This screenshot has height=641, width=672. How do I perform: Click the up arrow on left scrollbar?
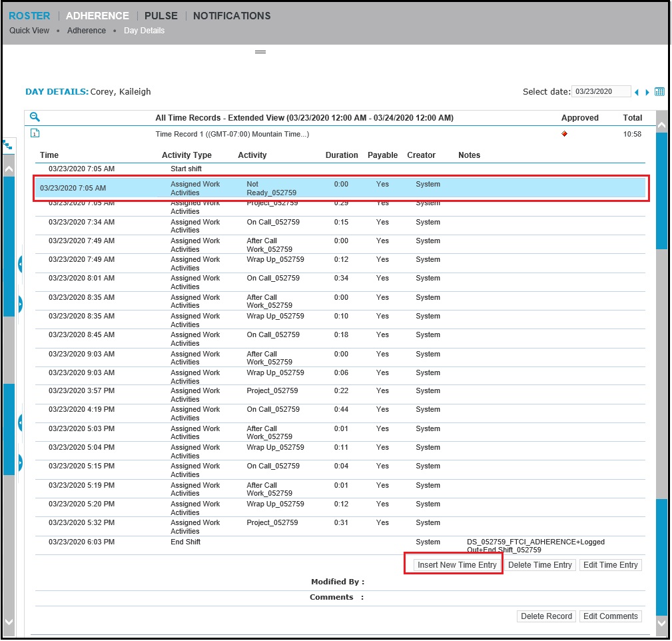pyautogui.click(x=9, y=169)
